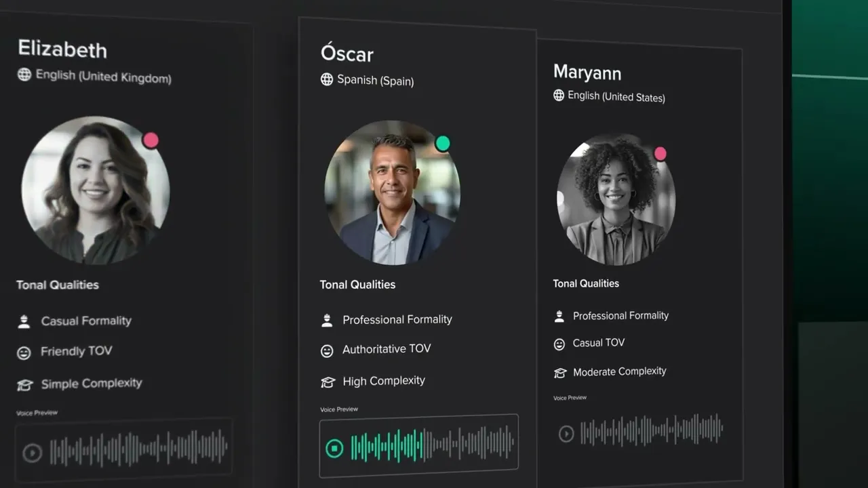Stop Óscar's voice preview playback

334,448
